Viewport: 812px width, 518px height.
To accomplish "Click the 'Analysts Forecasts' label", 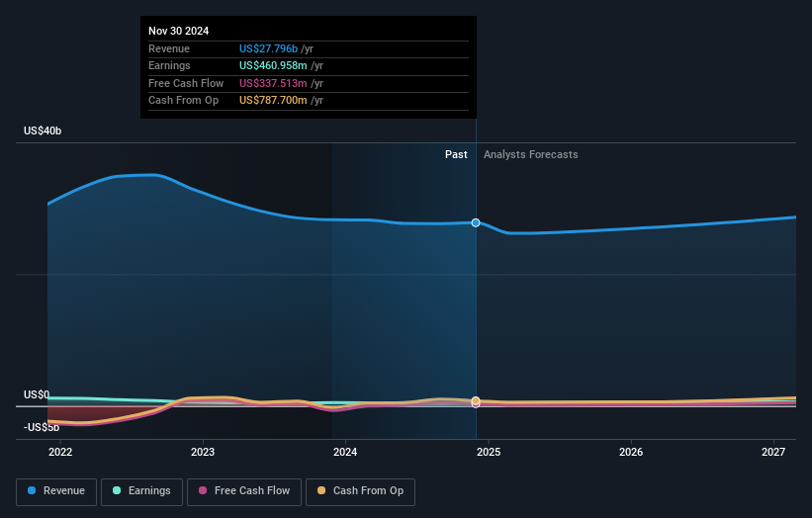I will (x=531, y=154).
